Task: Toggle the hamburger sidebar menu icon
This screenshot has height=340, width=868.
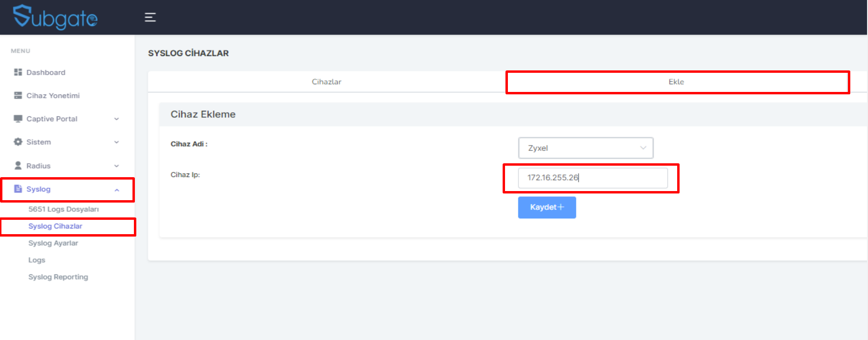Action: point(150,17)
